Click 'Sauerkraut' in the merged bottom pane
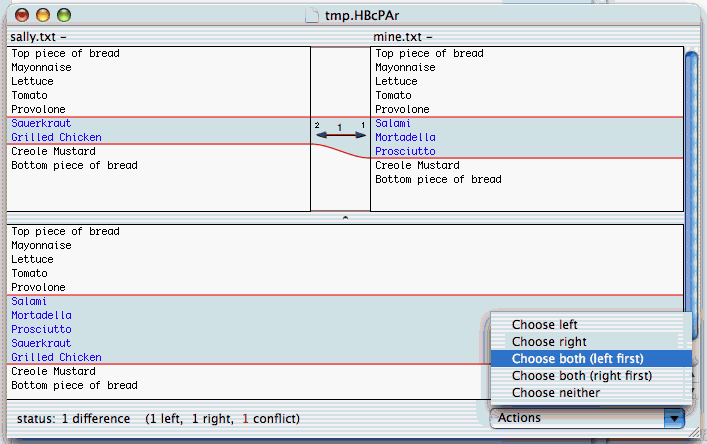The width and height of the screenshot is (707, 444). pos(41,343)
